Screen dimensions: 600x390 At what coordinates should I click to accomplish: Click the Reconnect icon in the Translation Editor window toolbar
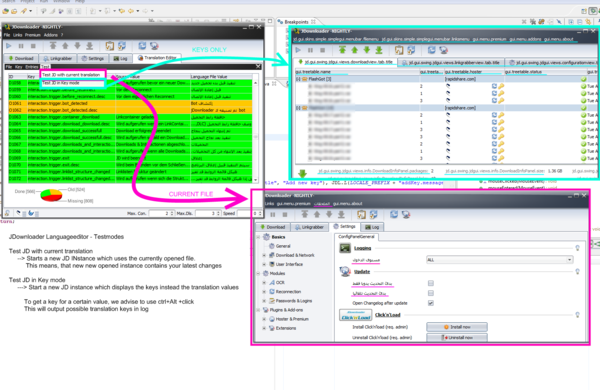pyautogui.click(x=142, y=46)
